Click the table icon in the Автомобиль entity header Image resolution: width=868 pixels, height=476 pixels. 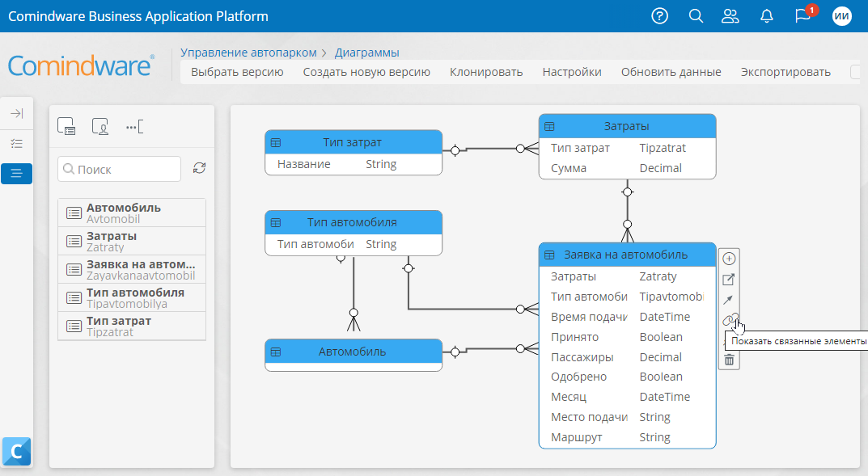(276, 352)
